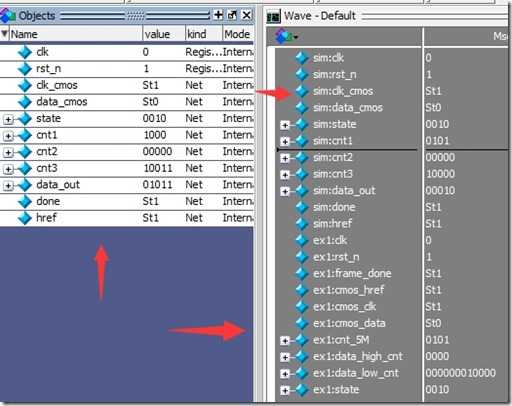Click the 01011 value of data_out

coord(157,185)
